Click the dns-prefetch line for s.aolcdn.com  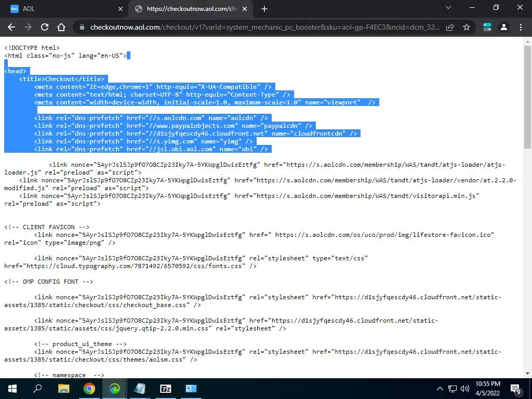(x=151, y=118)
